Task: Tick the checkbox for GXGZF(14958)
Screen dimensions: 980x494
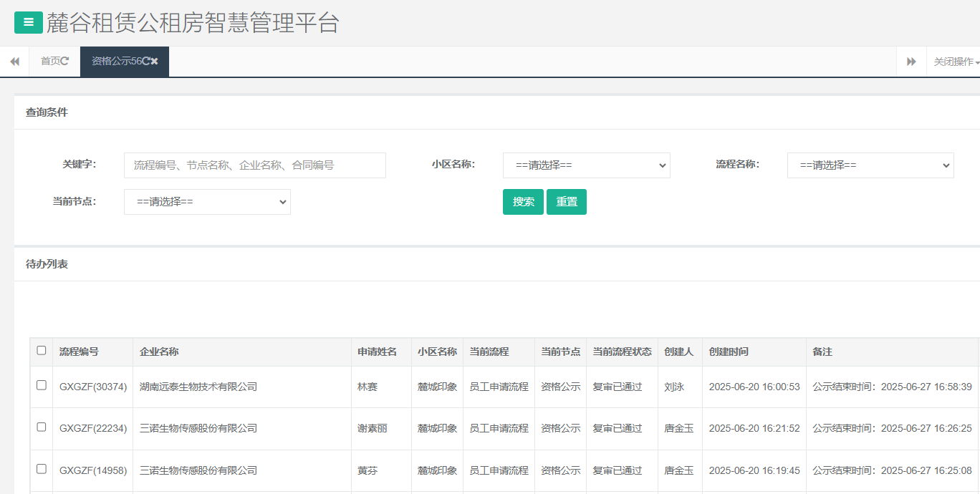Action: coord(42,469)
